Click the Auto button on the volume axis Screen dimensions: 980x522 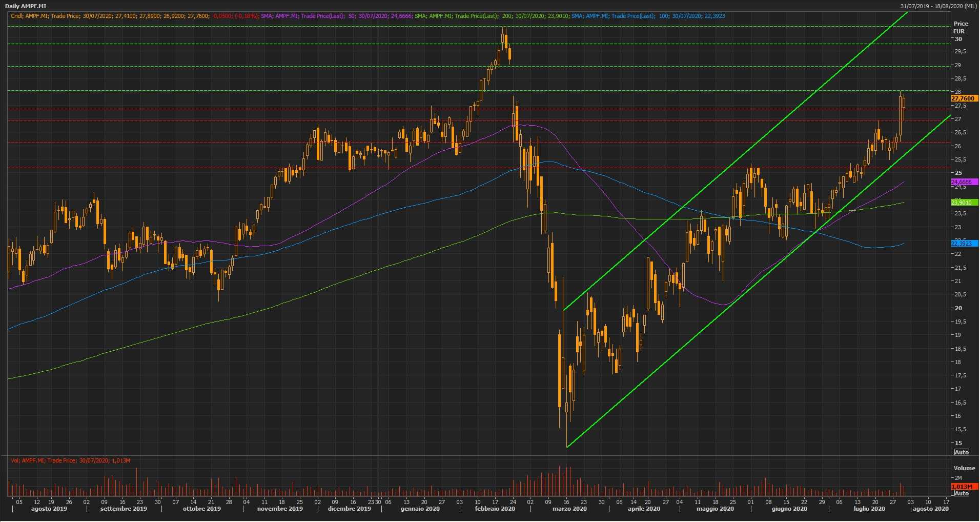962,493
